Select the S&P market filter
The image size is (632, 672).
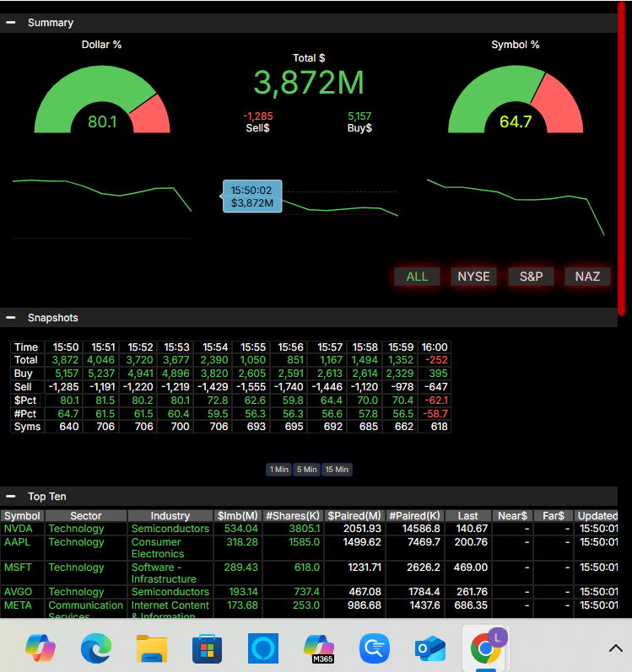(x=532, y=277)
